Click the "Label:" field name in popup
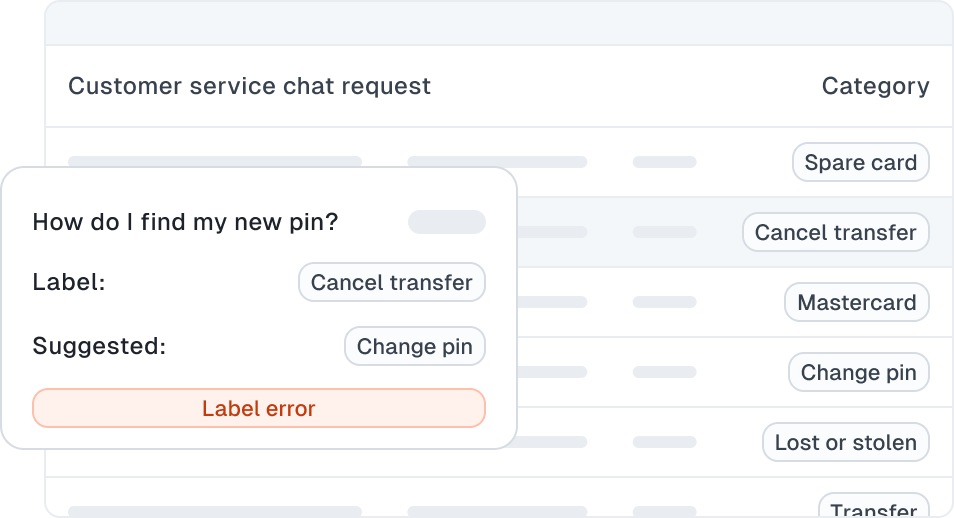This screenshot has width=954, height=518. 69,282
